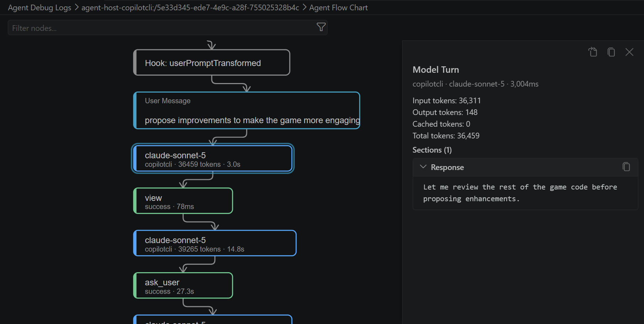Image resolution: width=644 pixels, height=324 pixels.
Task: Click the Sections (1) heading
Action: (x=432, y=150)
